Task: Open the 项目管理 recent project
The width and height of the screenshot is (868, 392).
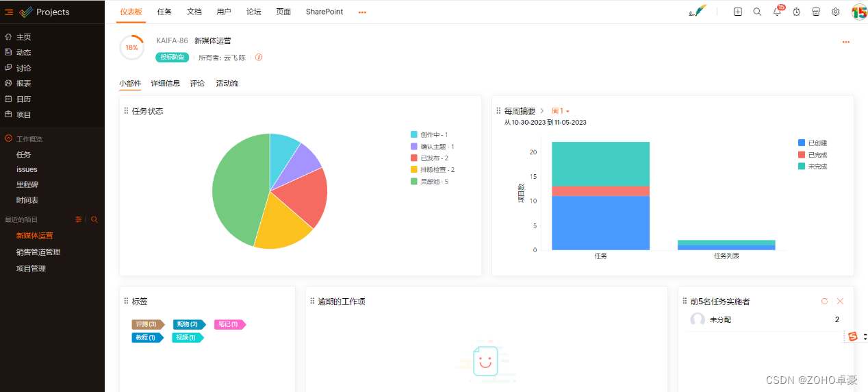Action: point(31,269)
